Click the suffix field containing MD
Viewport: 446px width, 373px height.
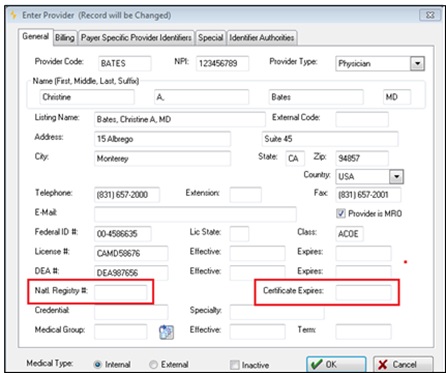pyautogui.click(x=397, y=97)
